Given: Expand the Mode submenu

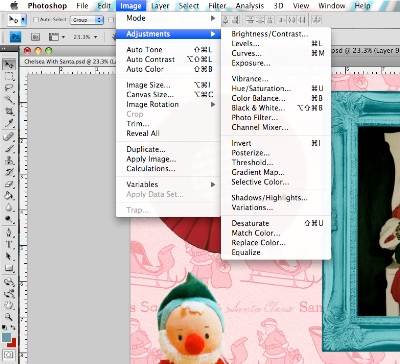Looking at the screenshot, I should tap(168, 18).
